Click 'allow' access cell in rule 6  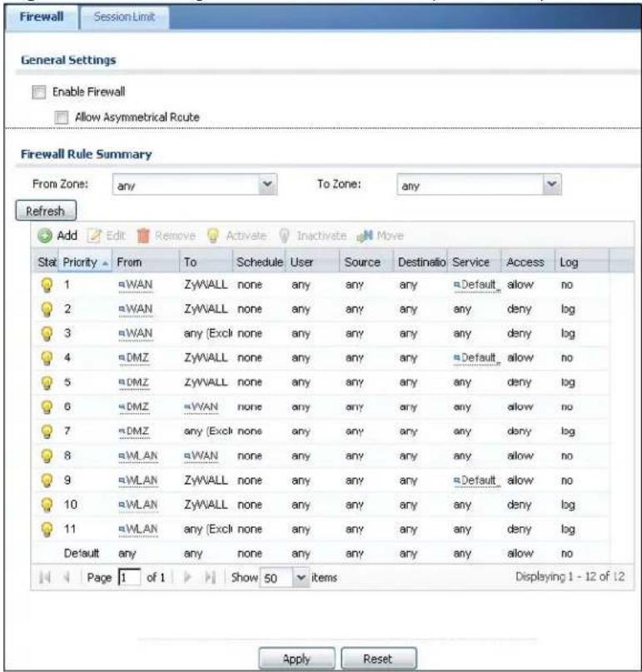(x=520, y=406)
